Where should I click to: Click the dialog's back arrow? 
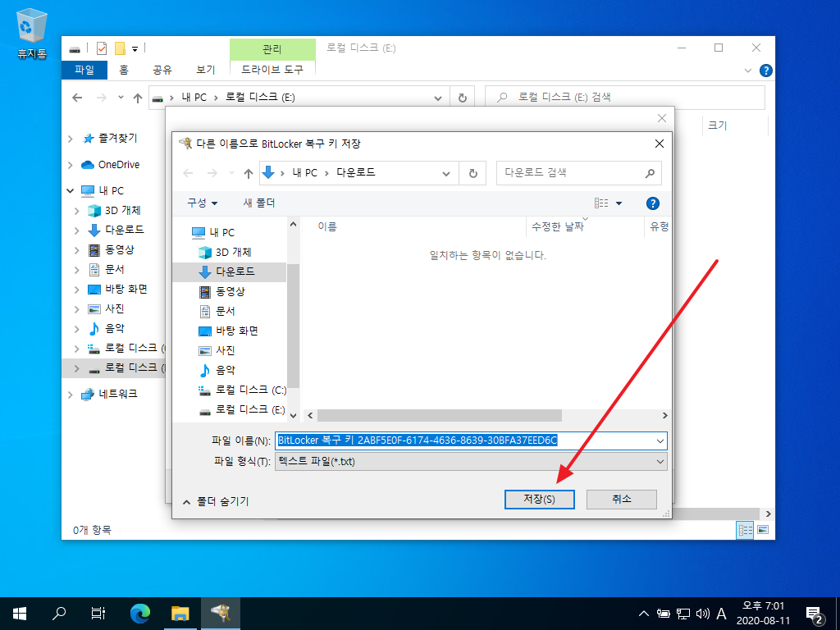tap(188, 173)
